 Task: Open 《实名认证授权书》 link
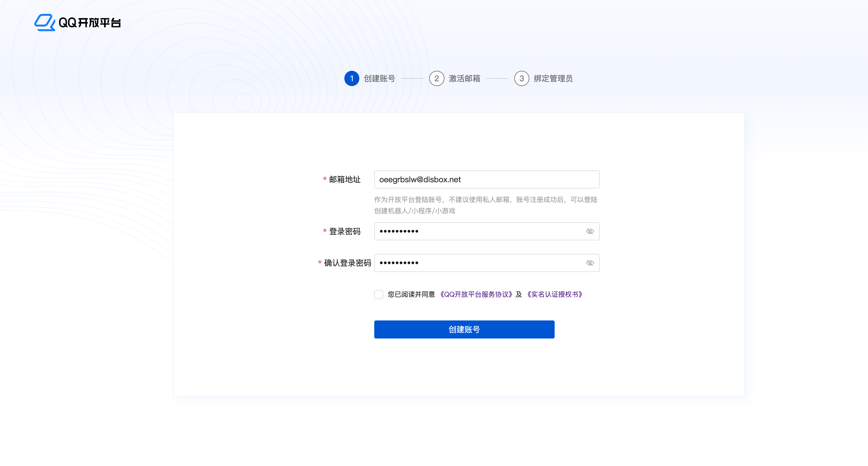pyautogui.click(x=554, y=294)
